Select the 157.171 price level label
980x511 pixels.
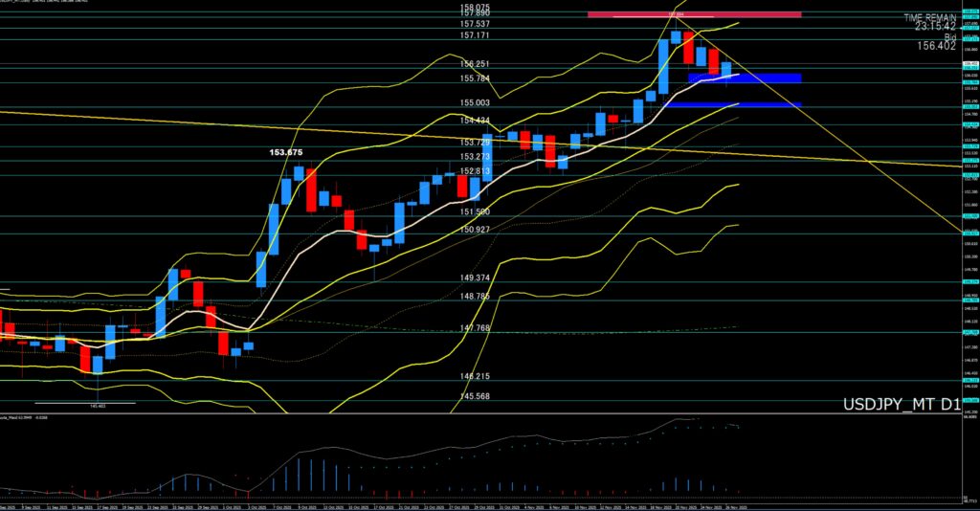click(476, 35)
